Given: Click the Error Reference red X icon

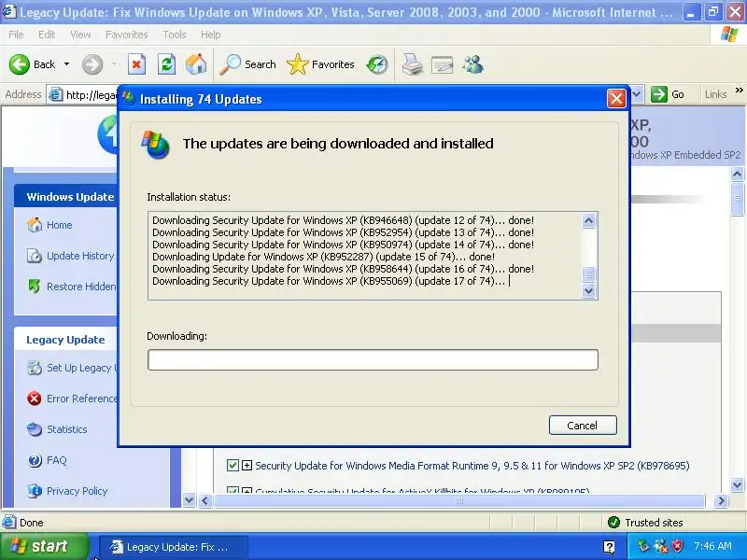Looking at the screenshot, I should (35, 399).
